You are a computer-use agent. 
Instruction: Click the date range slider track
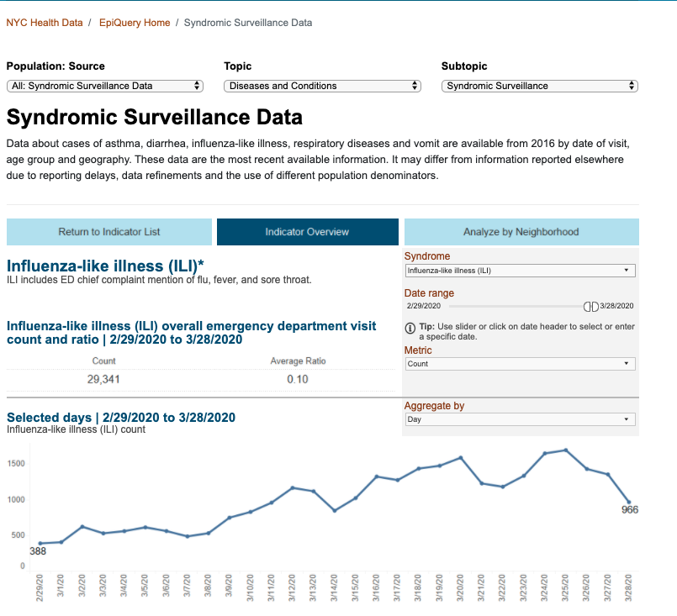coord(516,306)
